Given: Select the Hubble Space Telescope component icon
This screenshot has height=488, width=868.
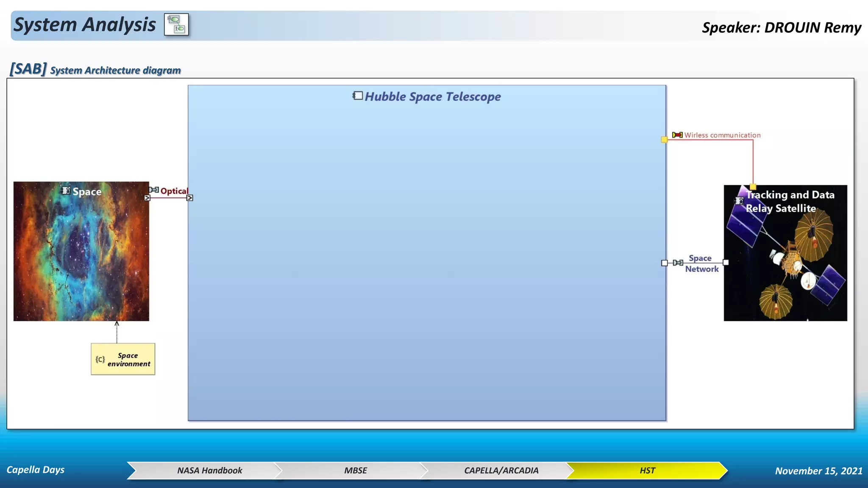Looking at the screenshot, I should (358, 96).
